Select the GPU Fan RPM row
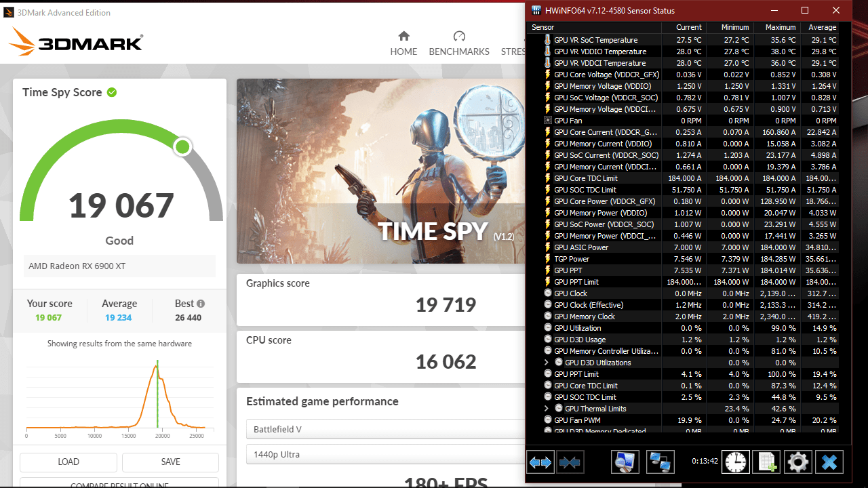This screenshot has height=488, width=868. pos(684,121)
